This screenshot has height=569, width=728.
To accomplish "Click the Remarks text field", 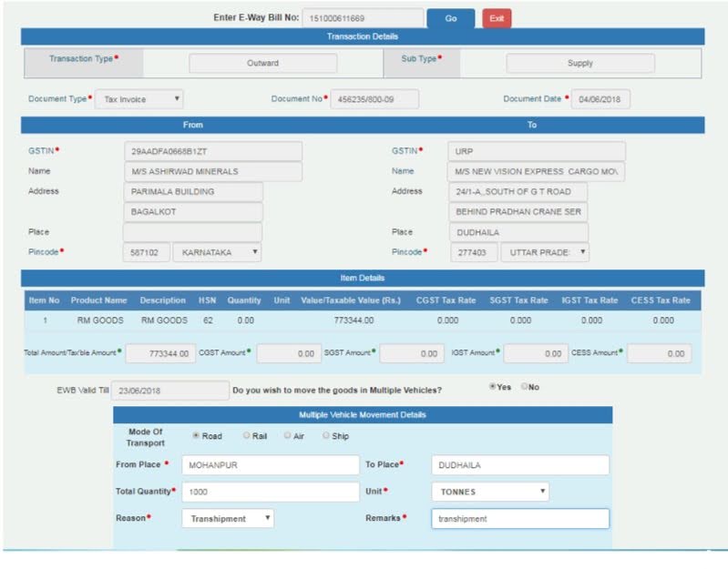I will pyautogui.click(x=519, y=518).
